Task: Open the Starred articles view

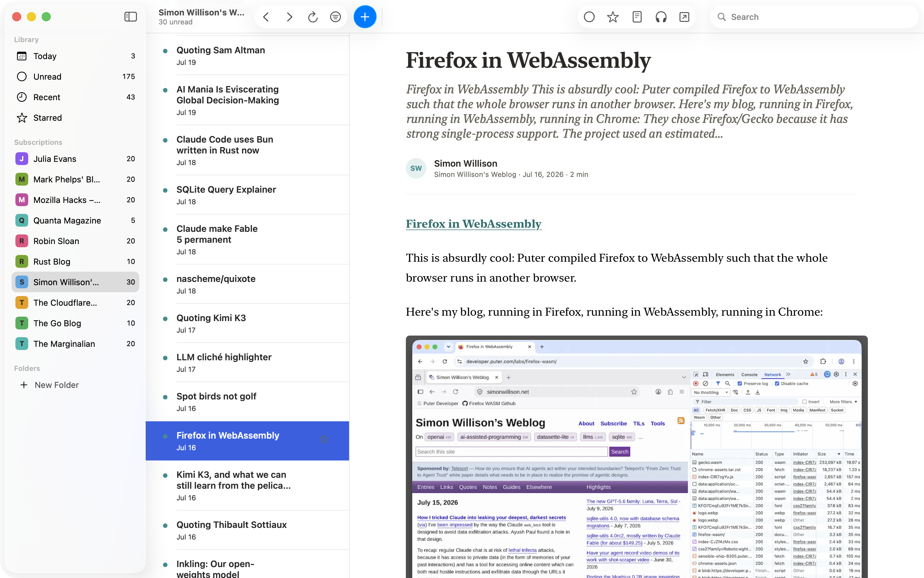Action: click(x=75, y=118)
